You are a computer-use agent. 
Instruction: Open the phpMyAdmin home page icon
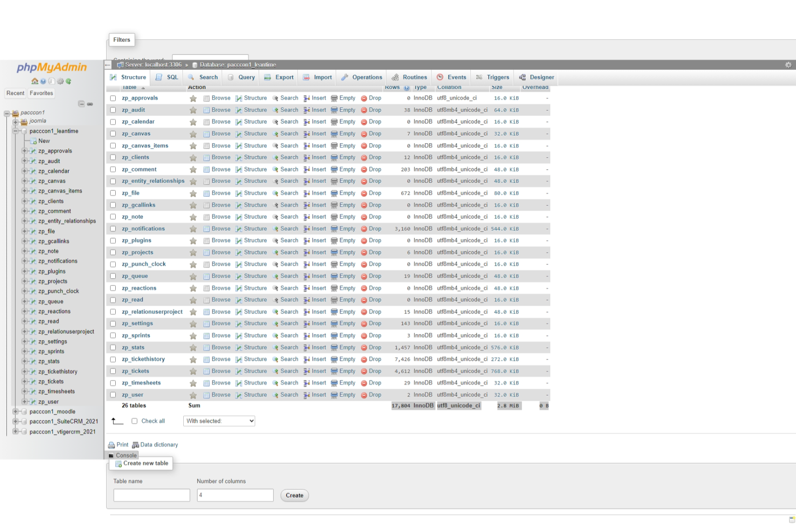point(34,81)
